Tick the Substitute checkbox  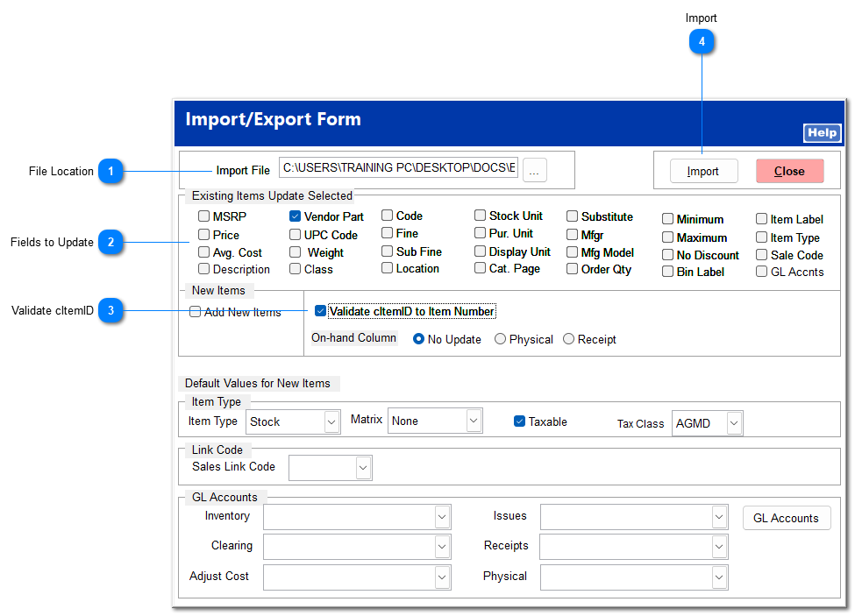click(x=572, y=216)
